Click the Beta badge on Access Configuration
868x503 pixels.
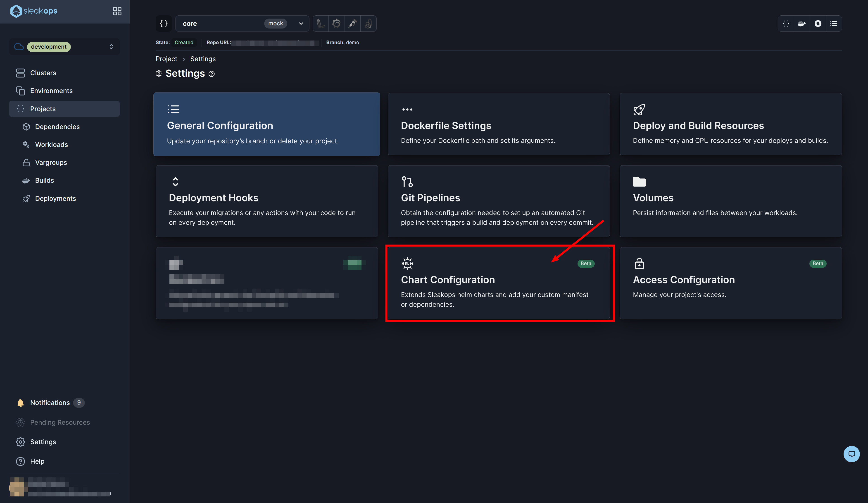coord(818,263)
